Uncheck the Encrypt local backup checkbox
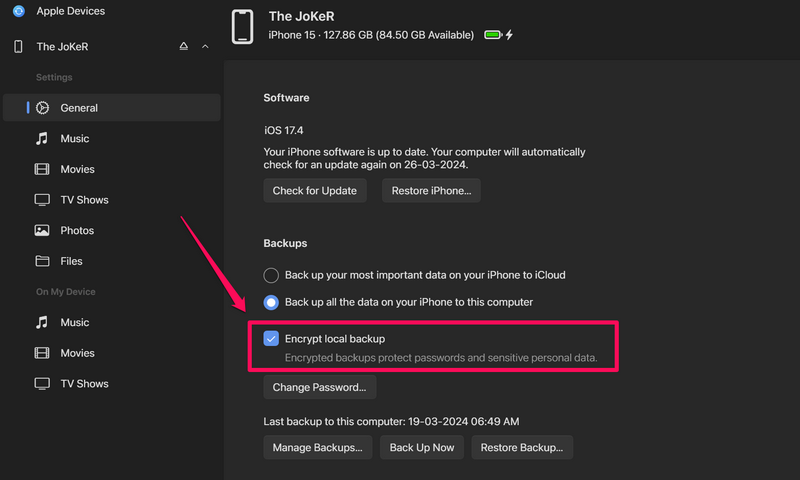This screenshot has width=800, height=480. click(x=271, y=339)
